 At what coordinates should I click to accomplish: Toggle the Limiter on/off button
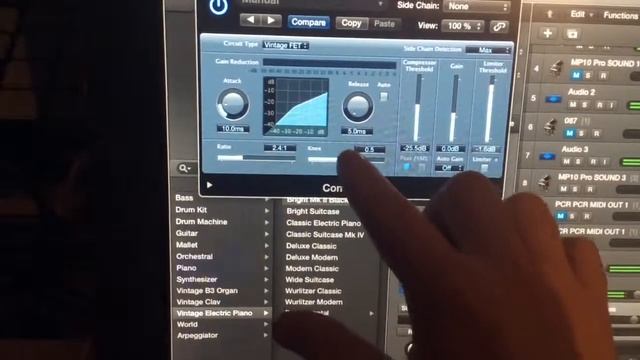pyautogui.click(x=484, y=168)
